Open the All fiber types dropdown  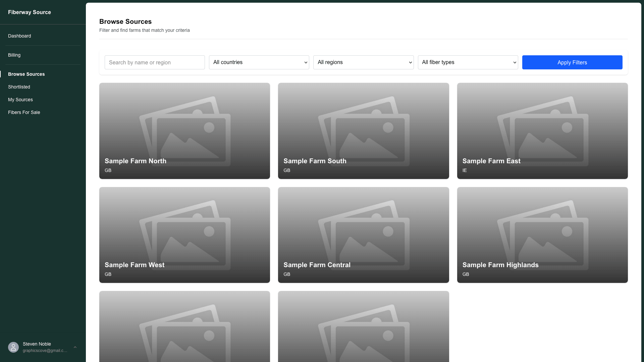468,62
